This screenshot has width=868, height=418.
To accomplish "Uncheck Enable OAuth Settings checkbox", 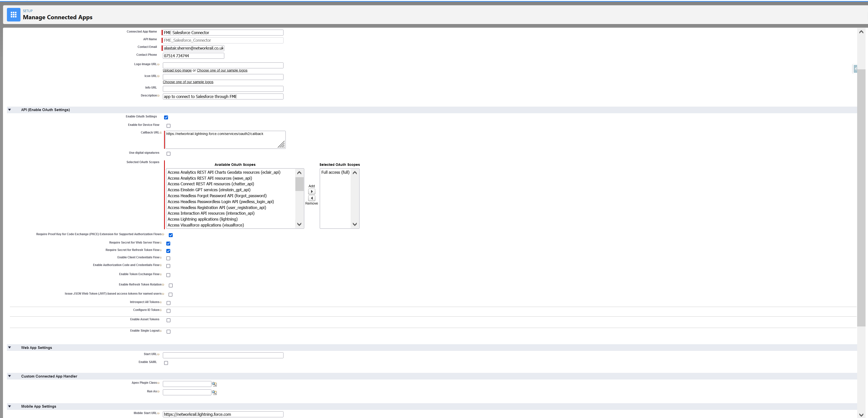I will 166,117.
